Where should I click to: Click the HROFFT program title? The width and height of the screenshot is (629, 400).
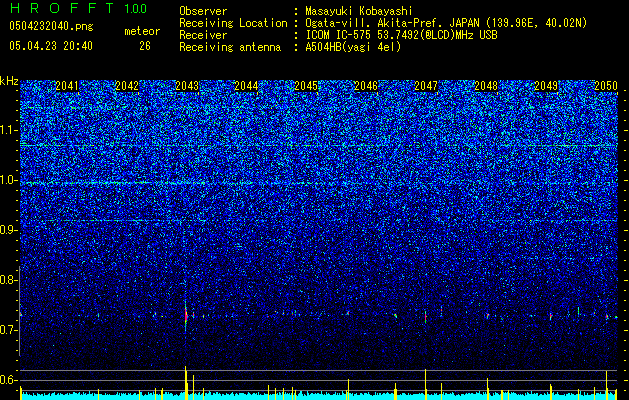[63, 8]
